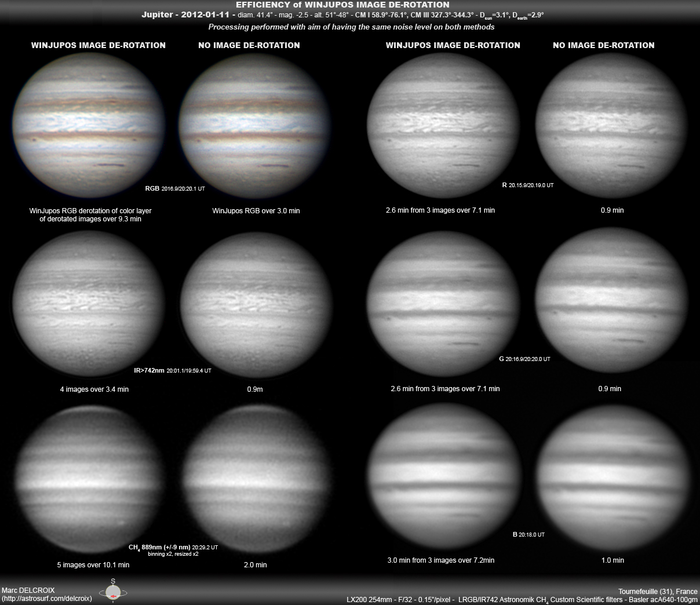The height and width of the screenshot is (605, 700).
Task: Select the RGB label on the derotated image
Action: (x=151, y=188)
